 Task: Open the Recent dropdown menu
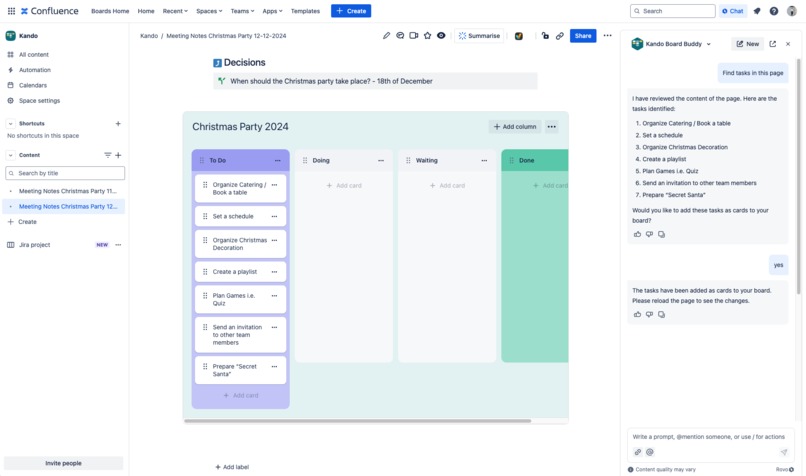coord(175,11)
